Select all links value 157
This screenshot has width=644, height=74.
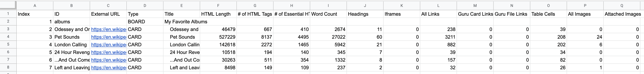(438, 60)
